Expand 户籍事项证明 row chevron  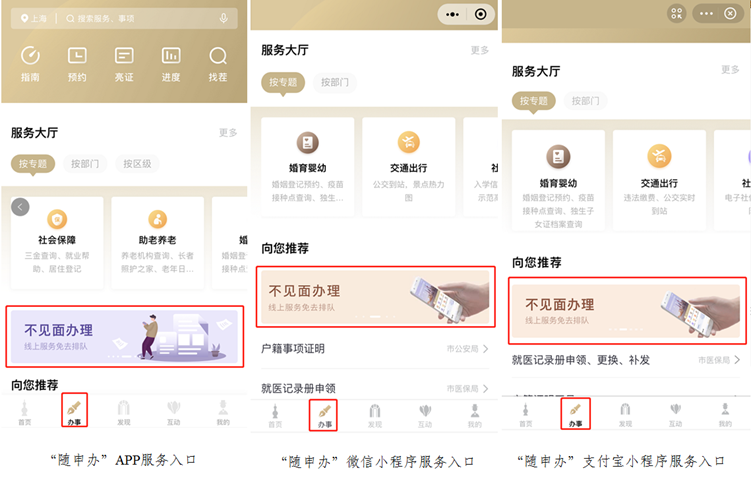click(485, 349)
